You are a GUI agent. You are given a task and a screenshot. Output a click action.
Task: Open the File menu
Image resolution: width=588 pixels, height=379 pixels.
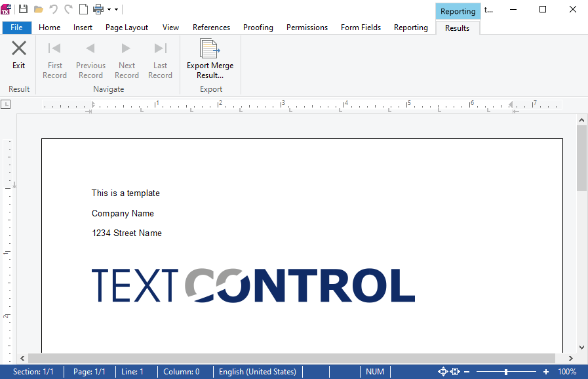click(16, 28)
